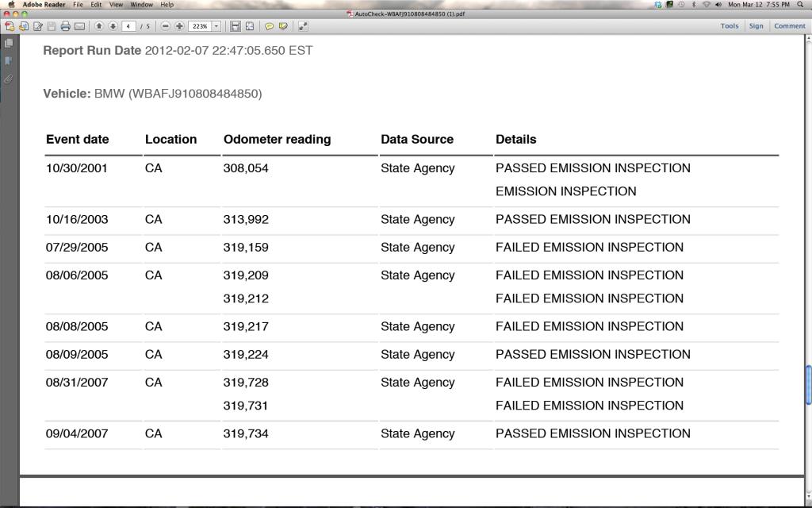The height and width of the screenshot is (508, 812).
Task: Open the Apple menu
Action: coord(11,4)
